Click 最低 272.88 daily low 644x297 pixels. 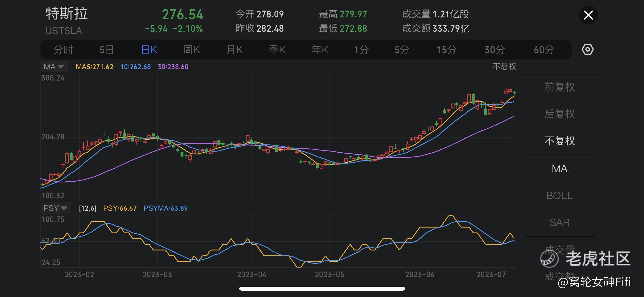343,28
